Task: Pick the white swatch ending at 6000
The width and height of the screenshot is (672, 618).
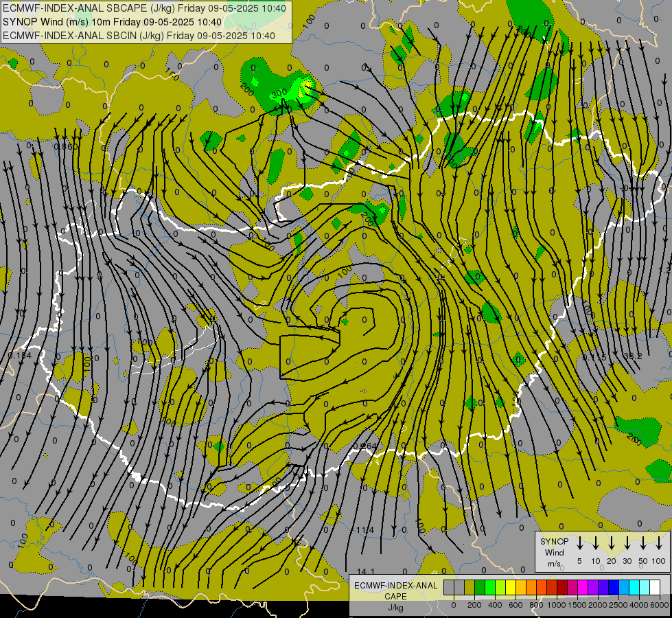Action: pyautogui.click(x=654, y=587)
